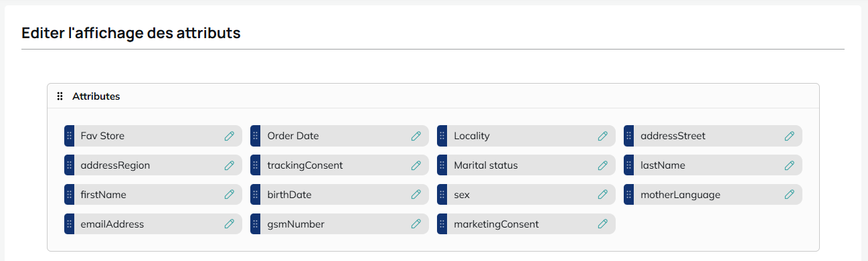Select the motherLanguage drag grip

tap(629, 195)
